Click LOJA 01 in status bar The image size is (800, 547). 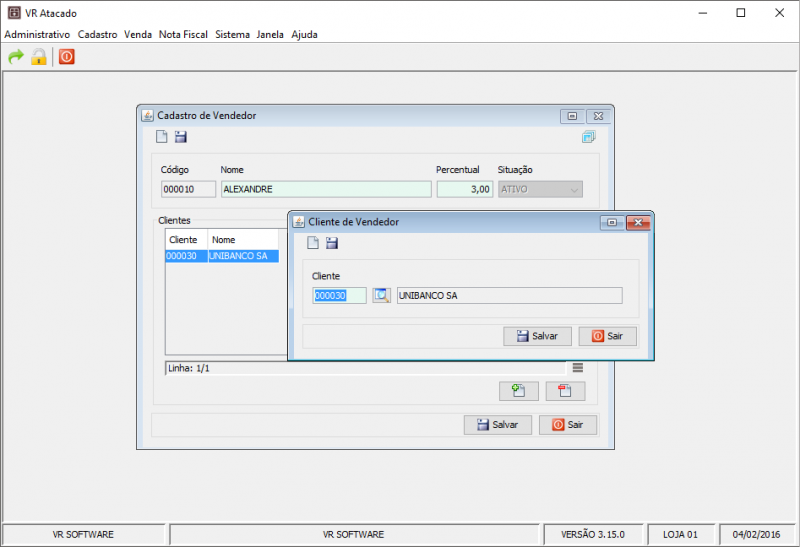[x=680, y=534]
